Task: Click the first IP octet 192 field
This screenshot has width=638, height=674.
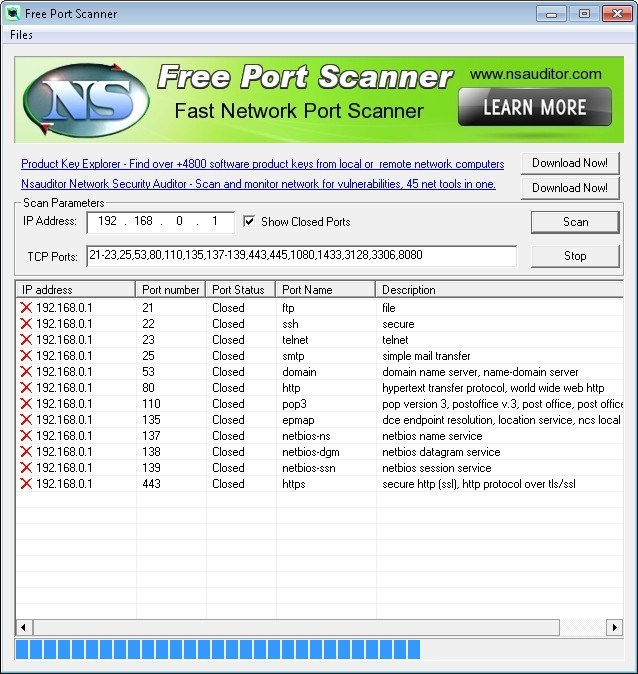Action: (x=107, y=221)
